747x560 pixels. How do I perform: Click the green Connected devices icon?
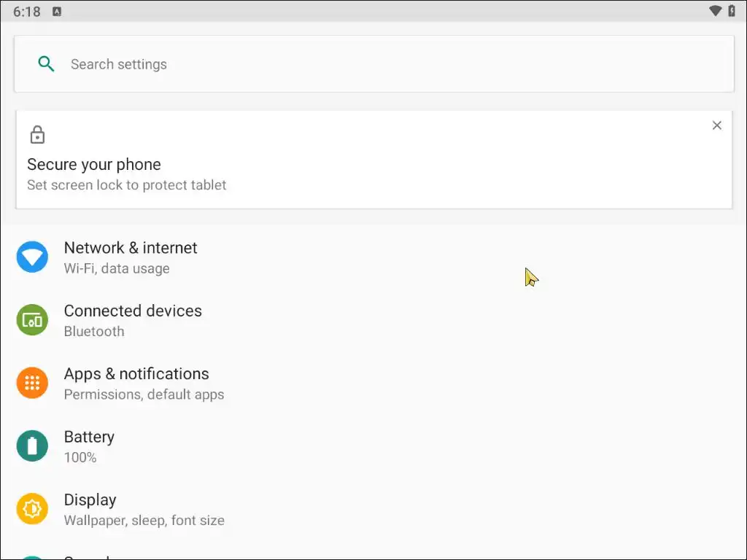32,320
